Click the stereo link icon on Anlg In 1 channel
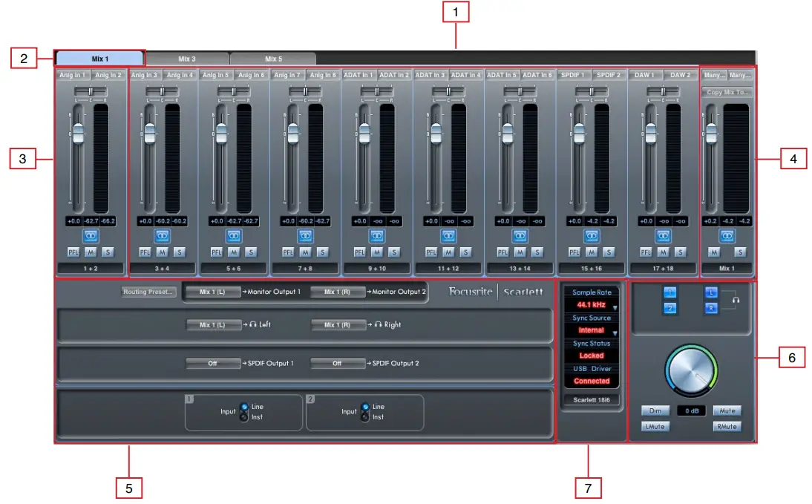 pos(91,235)
